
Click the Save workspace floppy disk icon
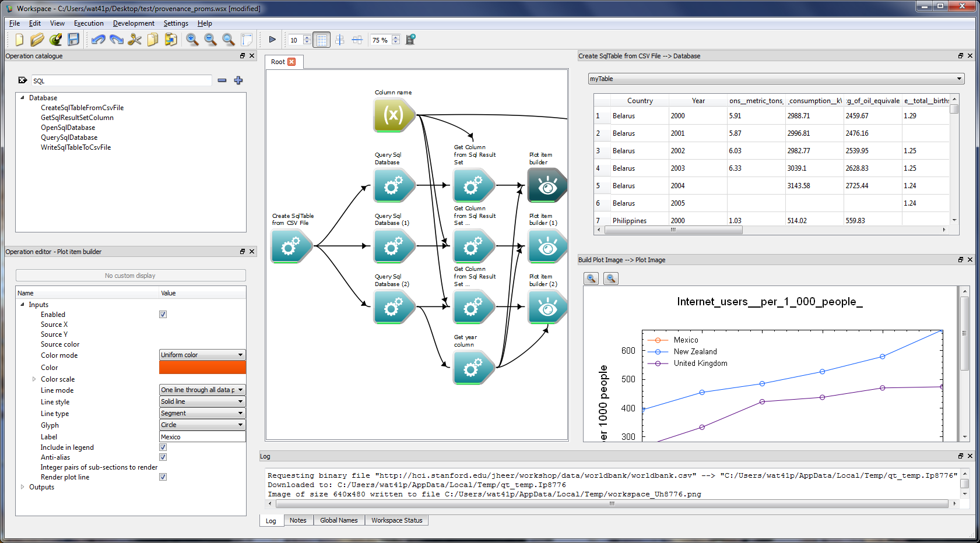[x=73, y=40]
